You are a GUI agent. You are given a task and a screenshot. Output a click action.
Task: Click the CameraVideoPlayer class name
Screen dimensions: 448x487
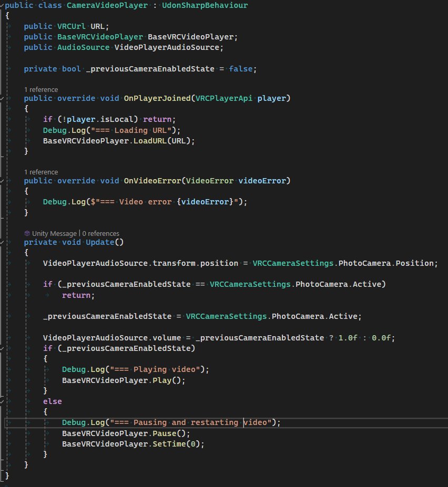click(x=107, y=5)
